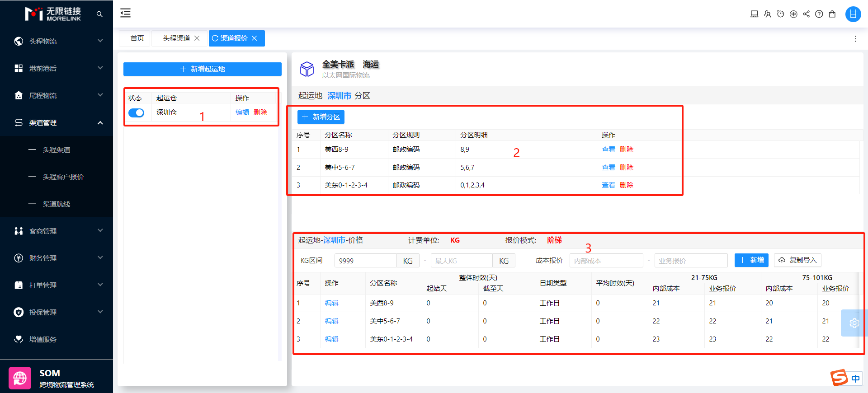Focus the 内部成本 input field

click(606, 261)
